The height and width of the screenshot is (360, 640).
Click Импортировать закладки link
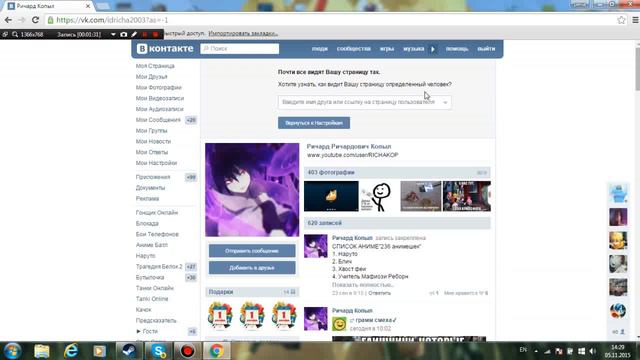click(243, 33)
